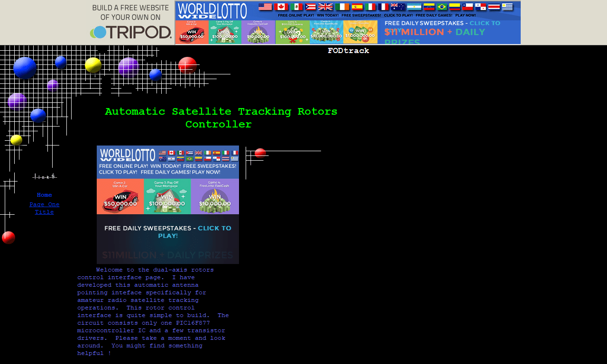Image resolution: width=607 pixels, height=364 pixels.
Task: Select Pay Off Your Mortgage tile in the square ad
Action: 167,196
